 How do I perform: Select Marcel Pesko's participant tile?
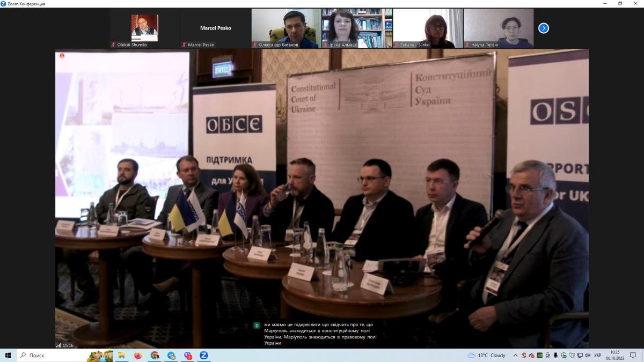point(215,28)
